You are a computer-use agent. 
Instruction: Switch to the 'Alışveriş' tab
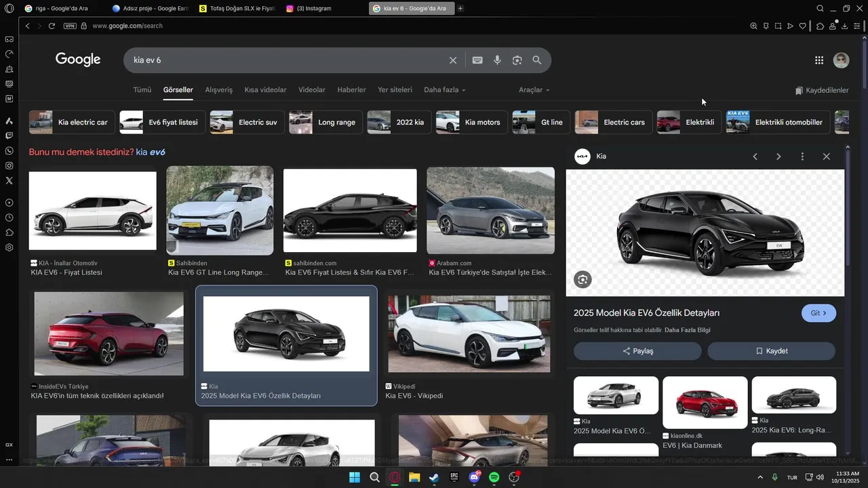tap(219, 90)
